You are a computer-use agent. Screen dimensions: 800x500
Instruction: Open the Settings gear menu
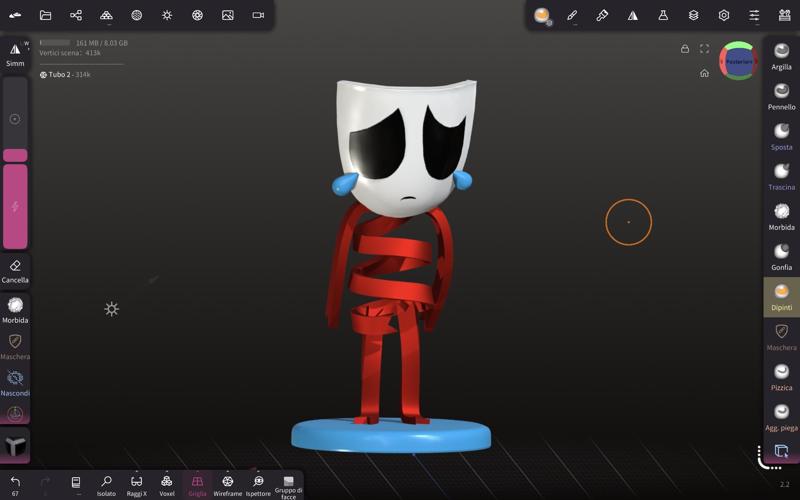click(x=723, y=15)
